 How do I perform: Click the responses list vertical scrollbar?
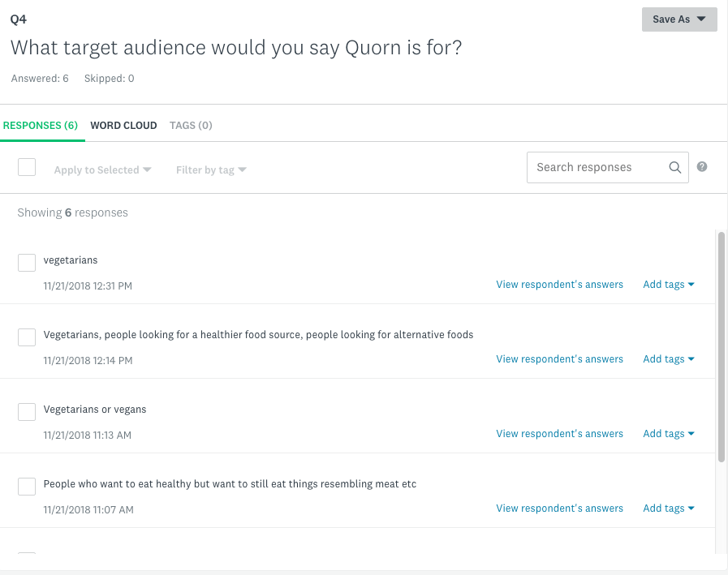[x=721, y=347]
